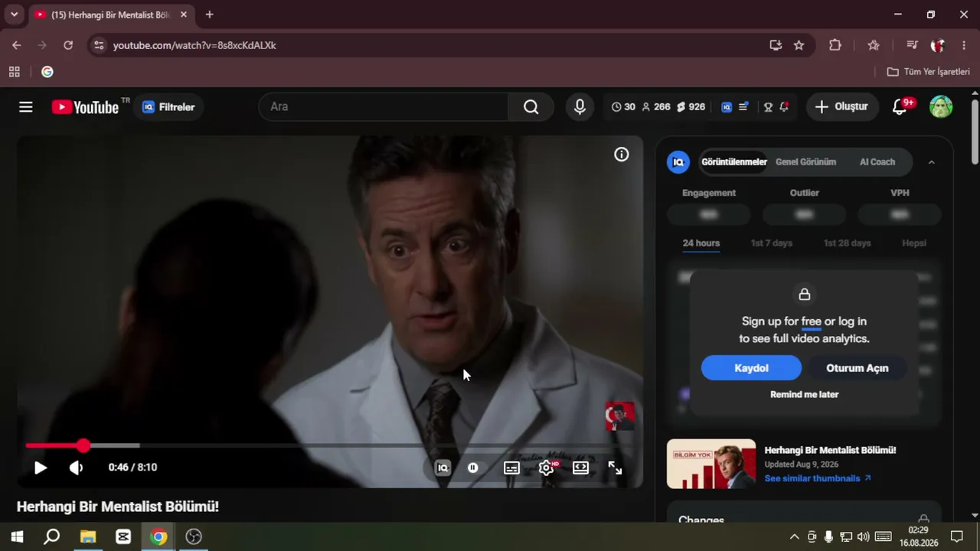Open the vidIQ clock stat showing 30

tap(623, 107)
